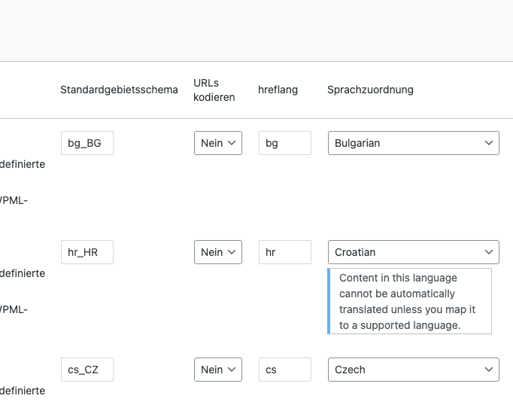Click the hreflang field containing bg
Viewport: 513px width, 420px height.
point(284,143)
